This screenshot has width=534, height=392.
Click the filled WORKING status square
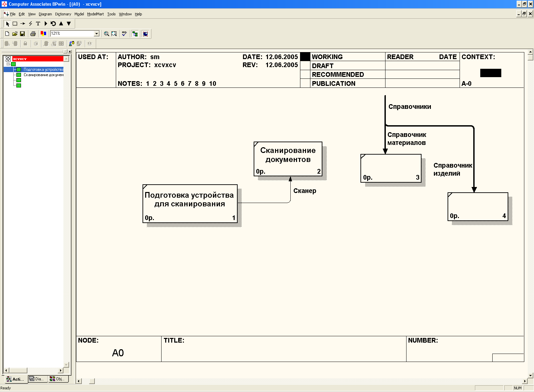coord(305,57)
